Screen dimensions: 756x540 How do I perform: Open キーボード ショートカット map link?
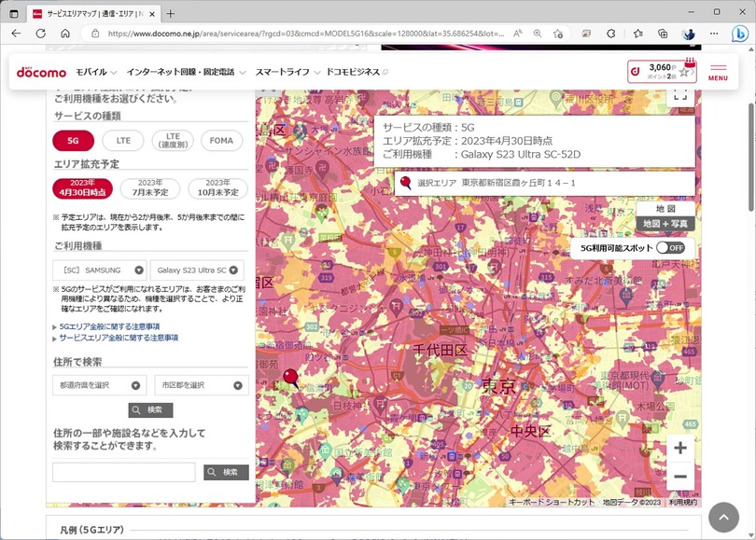pyautogui.click(x=552, y=502)
